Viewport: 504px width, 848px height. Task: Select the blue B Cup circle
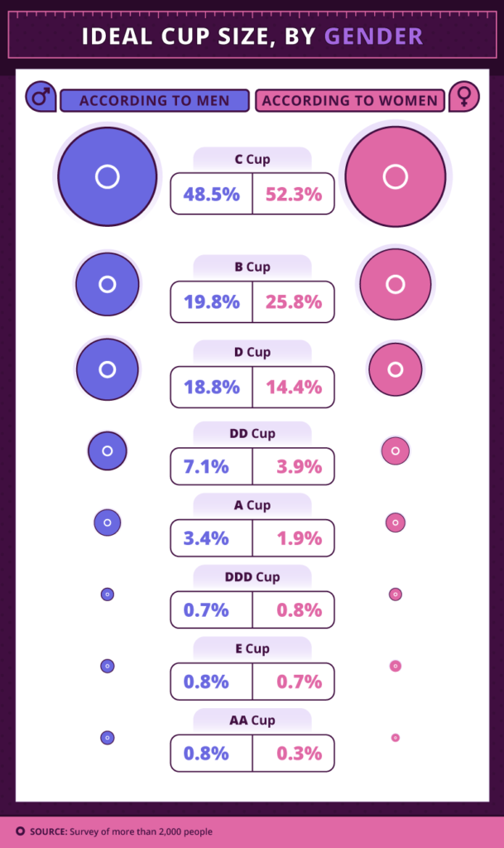(107, 285)
